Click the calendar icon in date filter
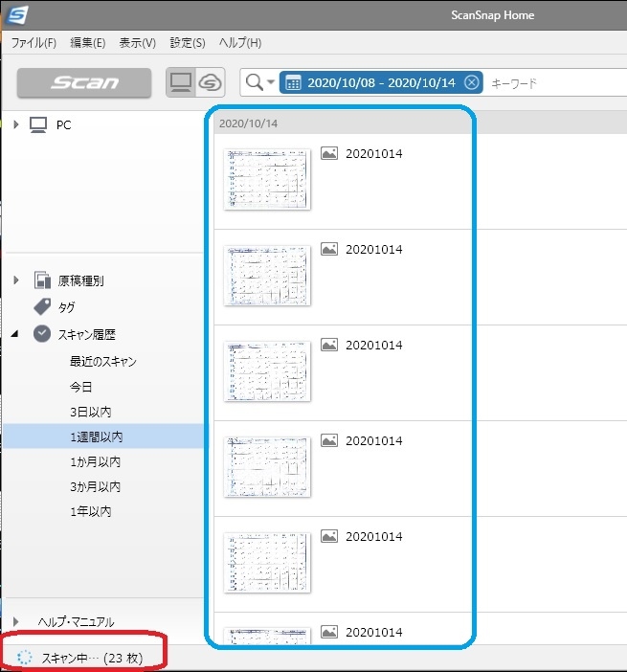627x672 pixels. [x=293, y=82]
